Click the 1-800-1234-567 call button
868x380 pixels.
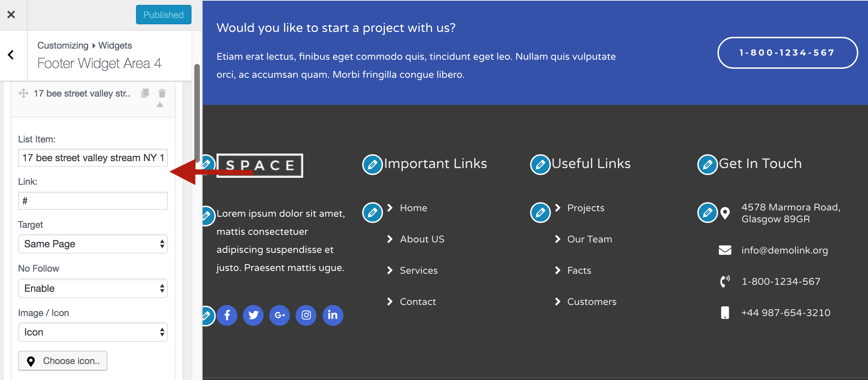coord(787,53)
